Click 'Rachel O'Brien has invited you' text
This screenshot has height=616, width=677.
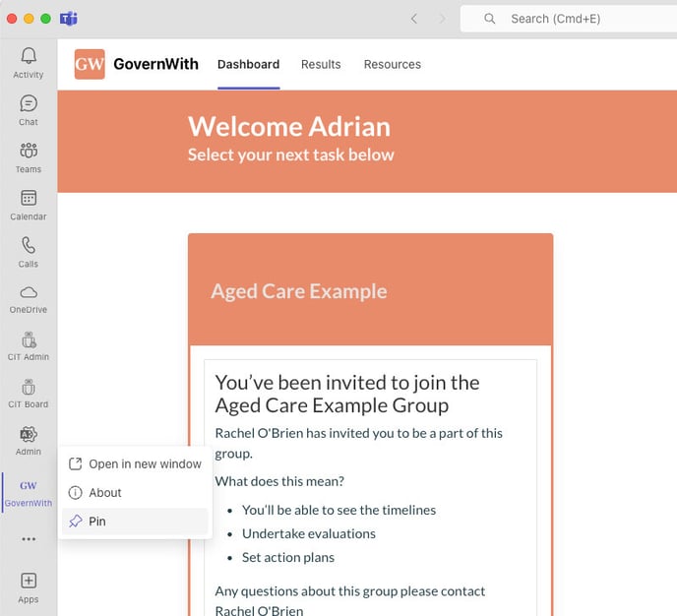click(359, 444)
